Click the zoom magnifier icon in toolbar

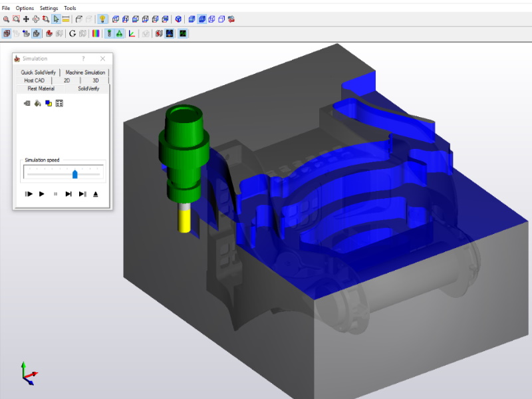[6, 19]
